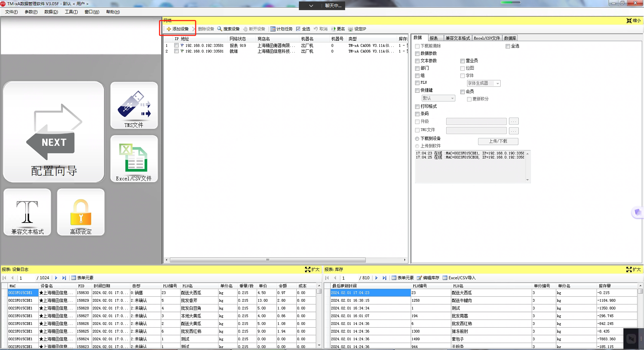Click 搜索设备 to search for devices
Image resolution: width=644 pixels, height=350 pixels.
(228, 29)
